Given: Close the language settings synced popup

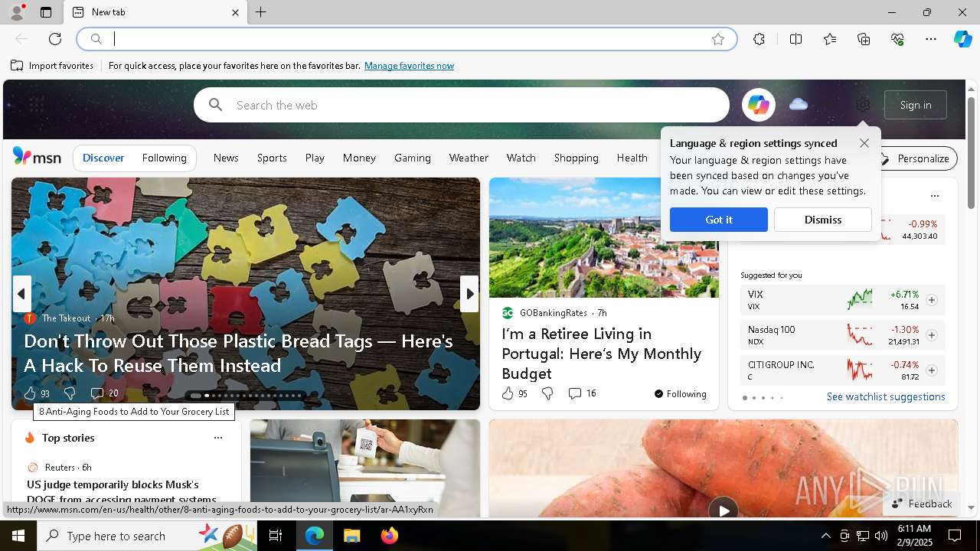Looking at the screenshot, I should 864,143.
